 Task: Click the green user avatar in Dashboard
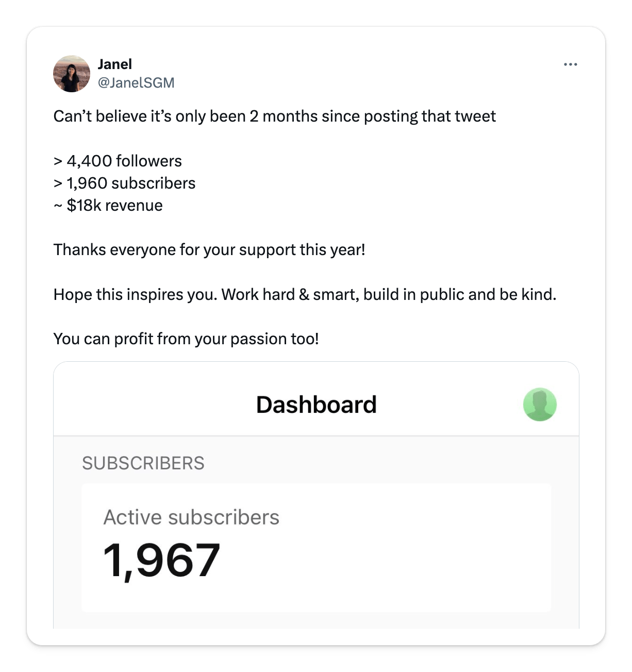(540, 405)
